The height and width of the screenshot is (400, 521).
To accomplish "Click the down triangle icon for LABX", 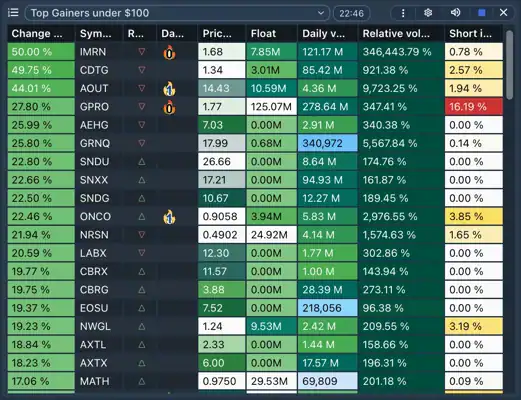I will (x=142, y=253).
